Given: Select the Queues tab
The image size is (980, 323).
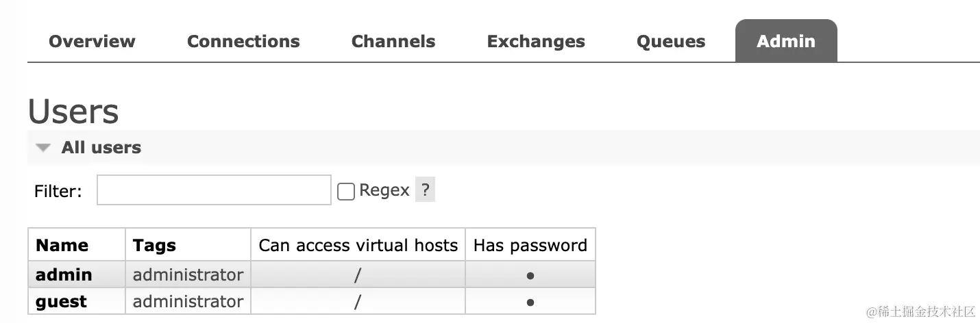Looking at the screenshot, I should point(671,42).
